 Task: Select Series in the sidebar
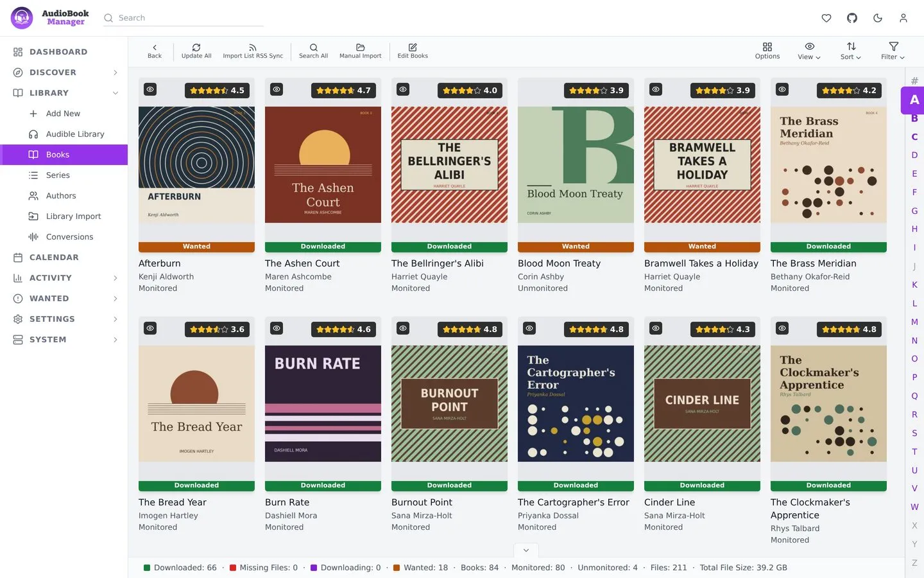(64, 175)
